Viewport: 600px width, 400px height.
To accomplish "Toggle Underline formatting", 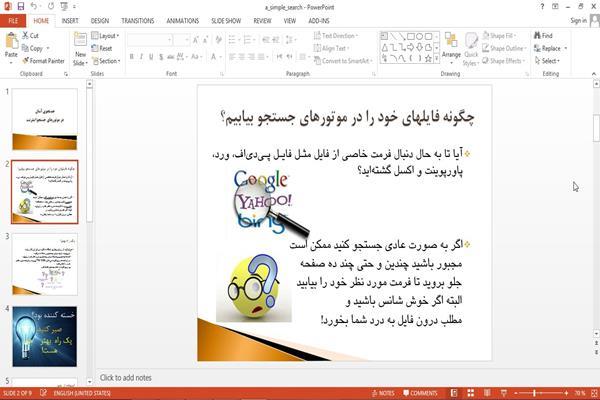I will pos(151,57).
